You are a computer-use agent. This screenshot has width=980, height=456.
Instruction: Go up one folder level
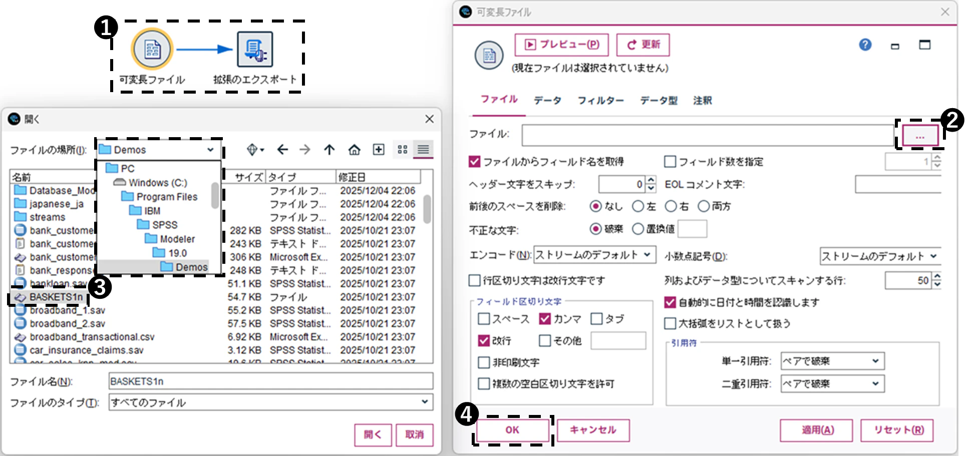click(329, 150)
